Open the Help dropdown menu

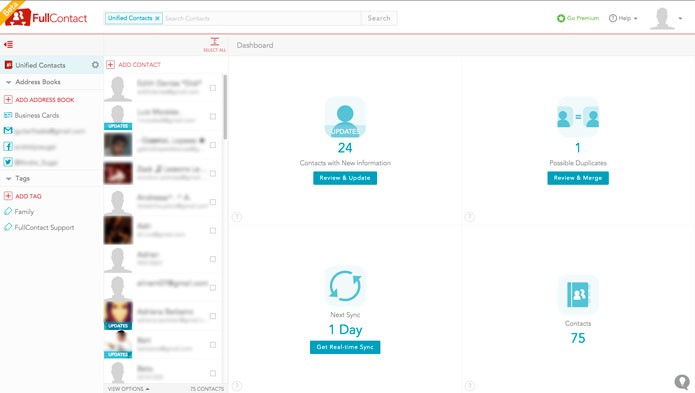[x=623, y=18]
